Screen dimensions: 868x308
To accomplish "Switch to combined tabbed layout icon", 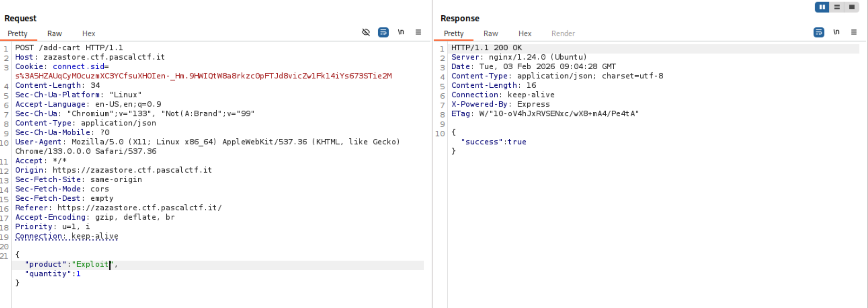I will tap(851, 7).
